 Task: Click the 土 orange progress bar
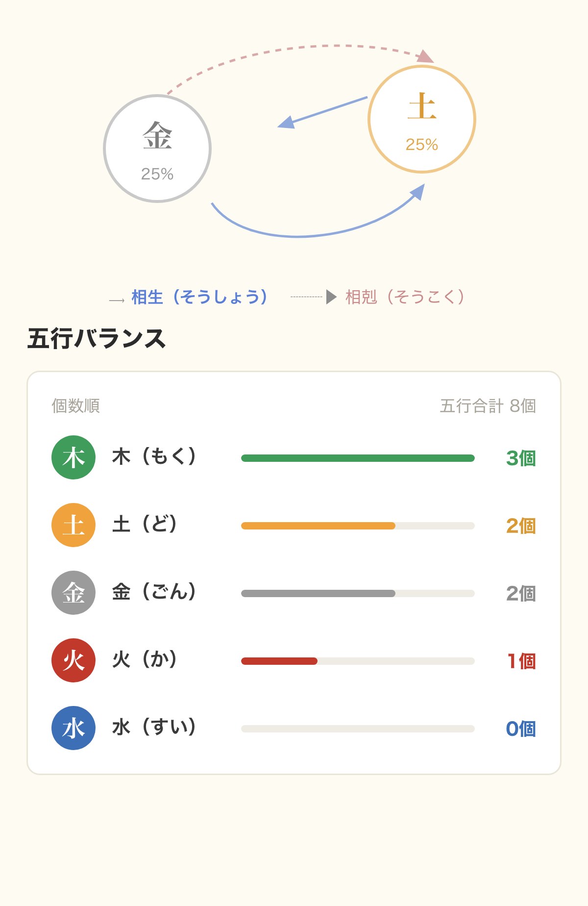point(358,526)
